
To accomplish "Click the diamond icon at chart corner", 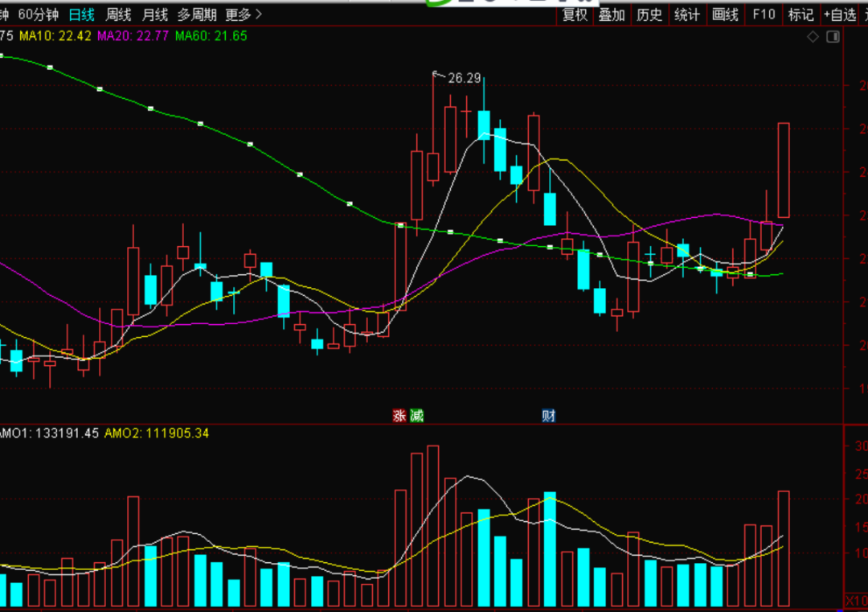I will click(813, 37).
